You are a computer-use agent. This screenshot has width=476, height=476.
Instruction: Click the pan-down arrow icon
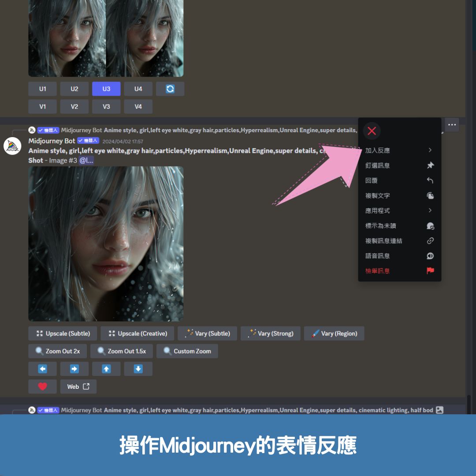click(x=138, y=368)
